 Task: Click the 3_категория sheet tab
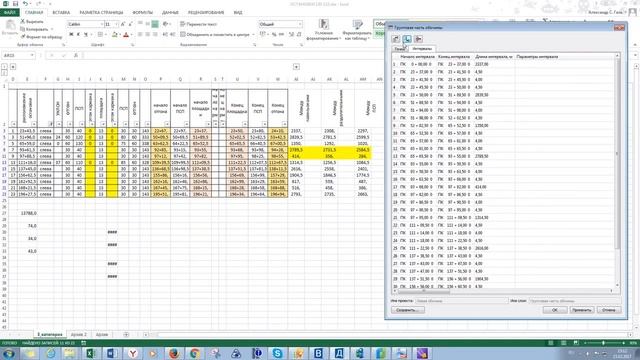(50, 335)
